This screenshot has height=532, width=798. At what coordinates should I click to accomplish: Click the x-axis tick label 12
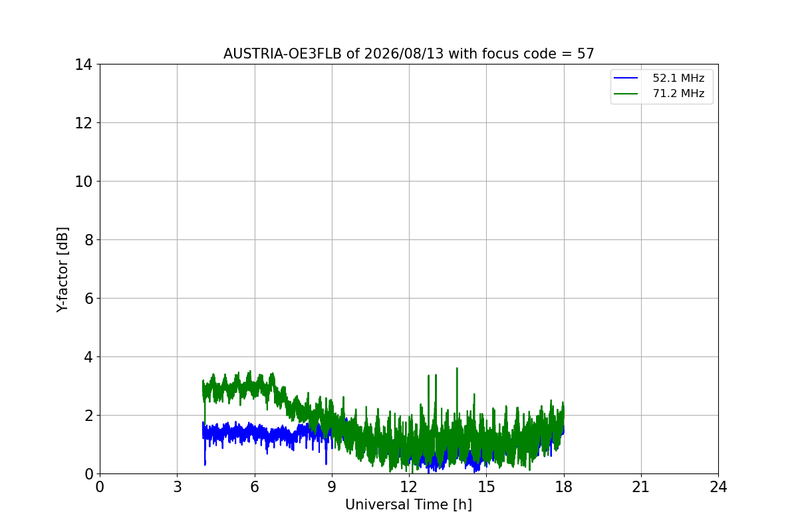point(409,487)
